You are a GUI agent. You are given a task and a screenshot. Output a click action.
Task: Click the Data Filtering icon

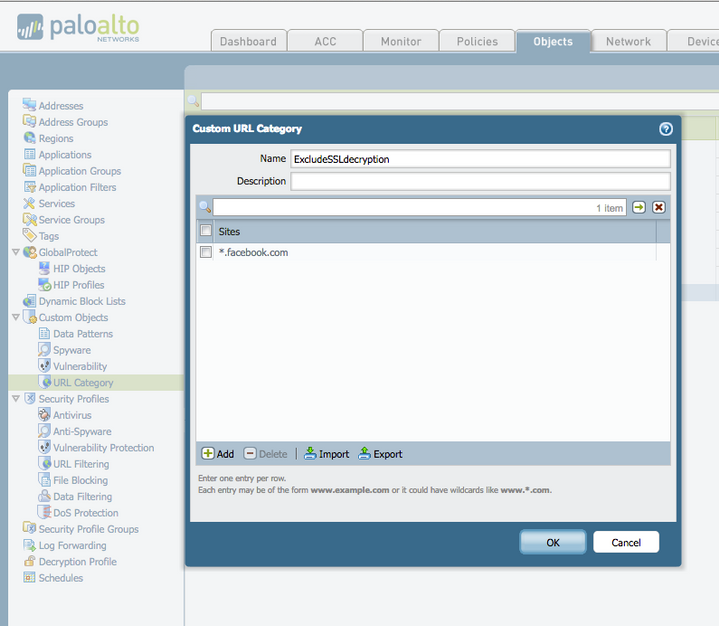click(x=44, y=496)
